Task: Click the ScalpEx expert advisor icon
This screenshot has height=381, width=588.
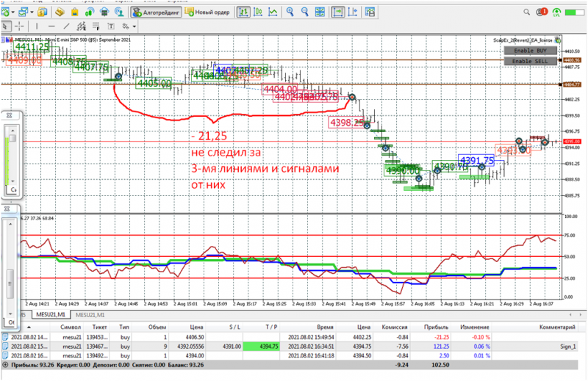Action: coord(558,40)
